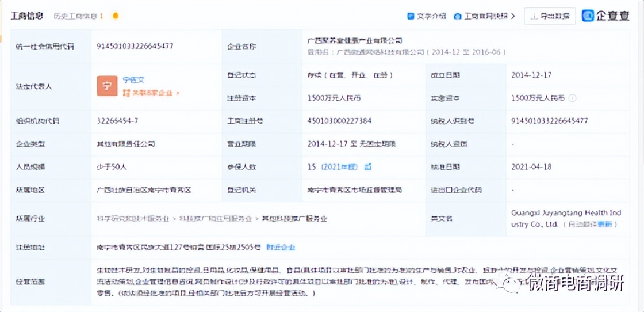The image size is (644, 312).
Task: Click the 纳税人识别号 value 914501033226645477
Action: (550, 121)
